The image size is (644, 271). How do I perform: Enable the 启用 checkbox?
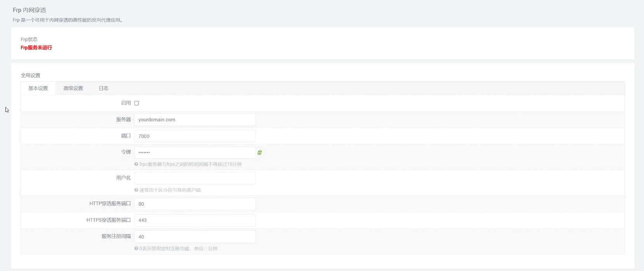[137, 103]
